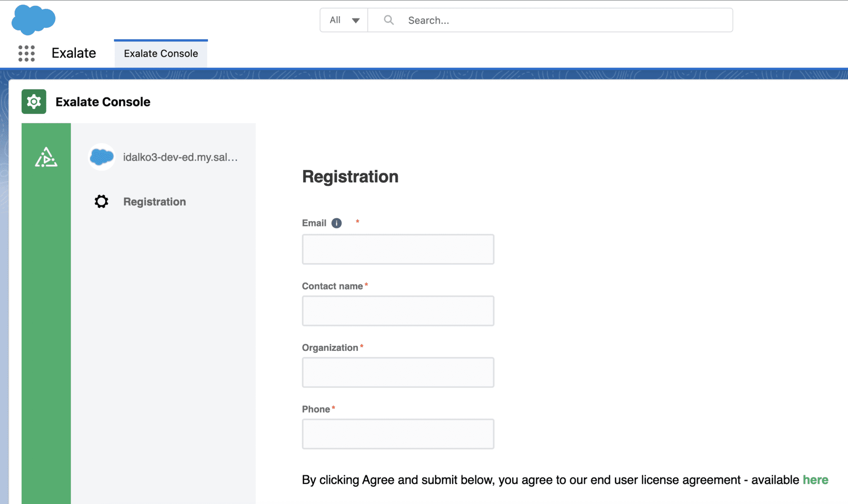Open the Email info tooltip icon

point(337,223)
